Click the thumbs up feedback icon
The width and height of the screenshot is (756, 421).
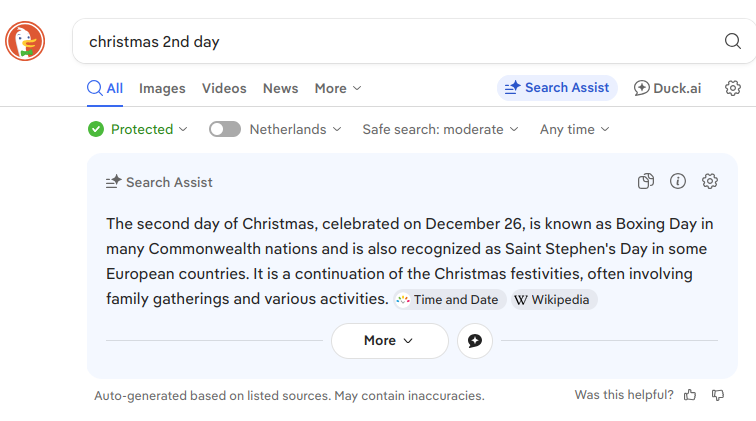pyautogui.click(x=690, y=395)
